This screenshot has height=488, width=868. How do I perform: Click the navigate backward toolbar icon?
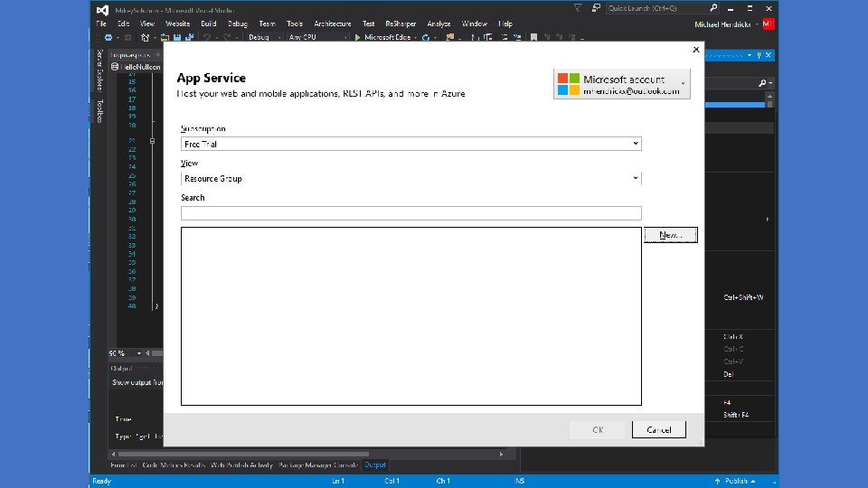[x=108, y=38]
